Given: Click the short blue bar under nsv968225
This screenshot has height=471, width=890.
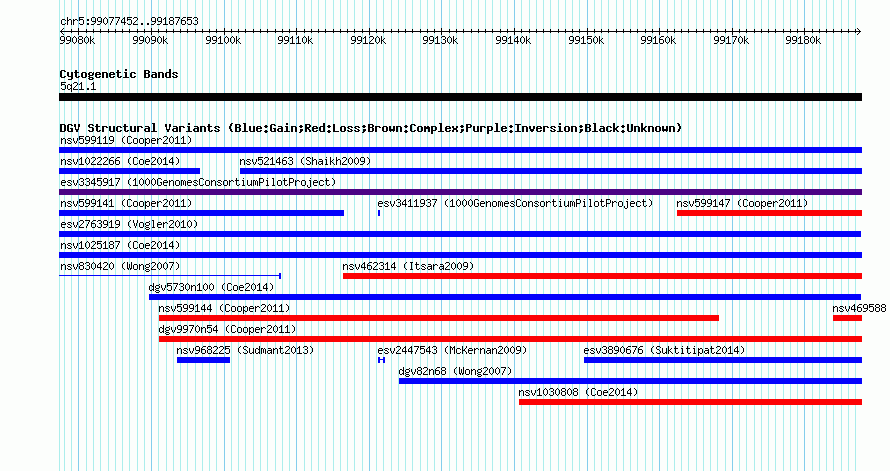Looking at the screenshot, I should point(203,360).
